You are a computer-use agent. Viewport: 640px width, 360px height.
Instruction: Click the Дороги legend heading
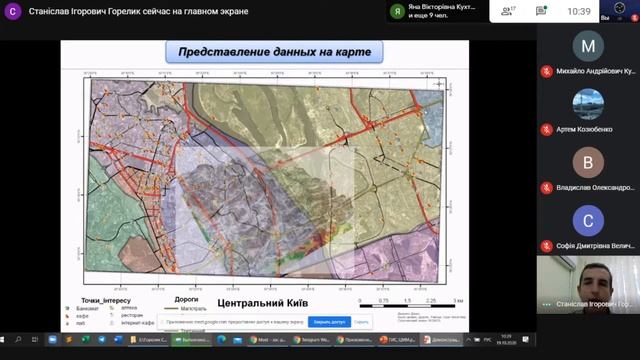tap(186, 300)
